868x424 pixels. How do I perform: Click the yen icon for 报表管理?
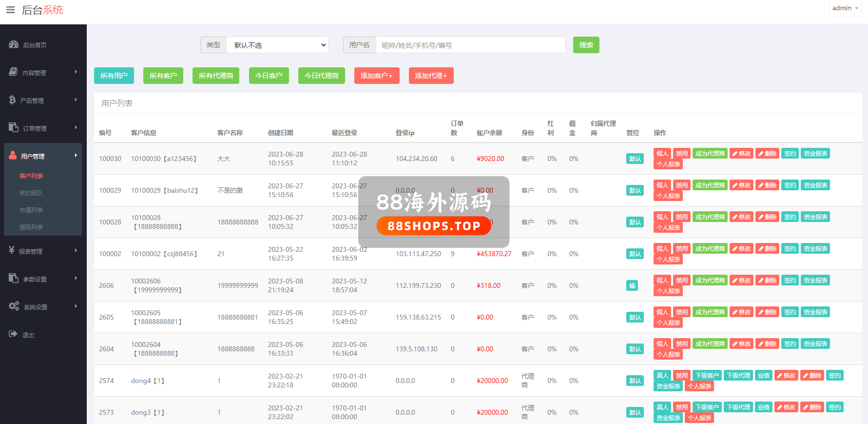(12, 250)
